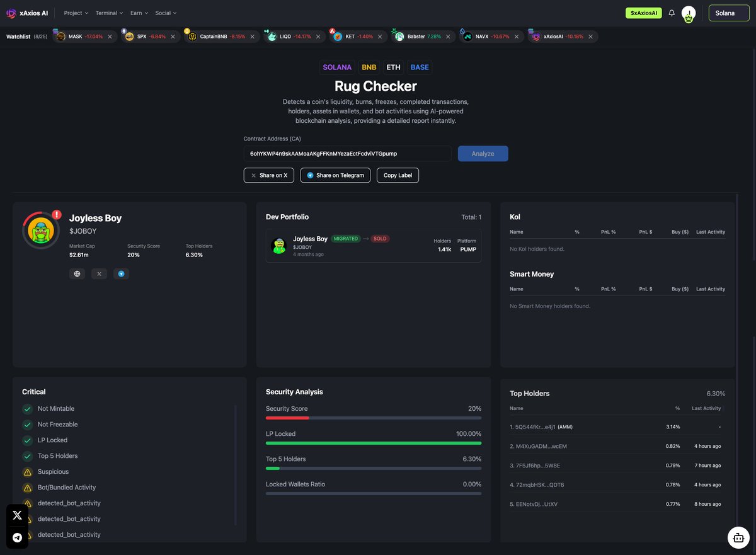Click the Watchlist label
Screen dimensions: 756x555
[x=18, y=37]
